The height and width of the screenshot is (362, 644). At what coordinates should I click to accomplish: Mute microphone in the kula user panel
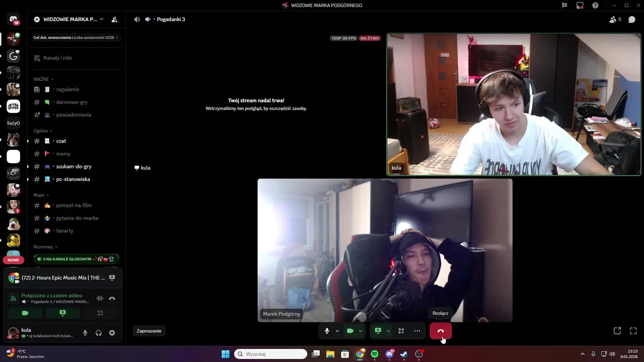pos(85,333)
